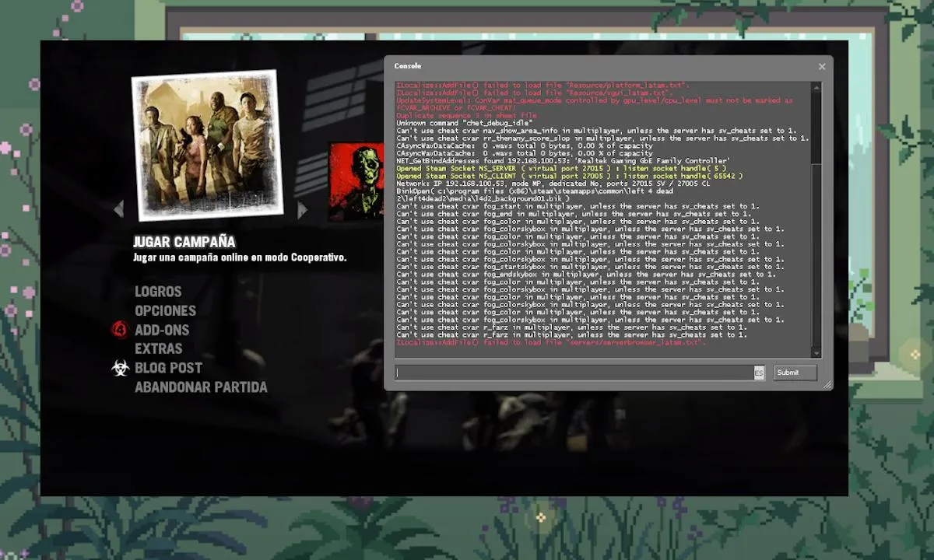Click the ADD-ONS number 4 badge icon
The width and height of the screenshot is (934, 560).
click(120, 330)
